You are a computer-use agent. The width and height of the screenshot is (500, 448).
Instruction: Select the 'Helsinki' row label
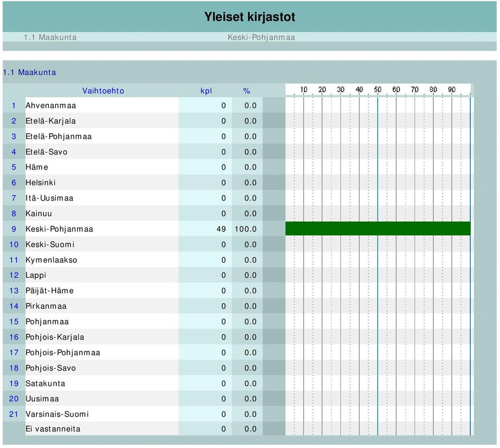41,183
